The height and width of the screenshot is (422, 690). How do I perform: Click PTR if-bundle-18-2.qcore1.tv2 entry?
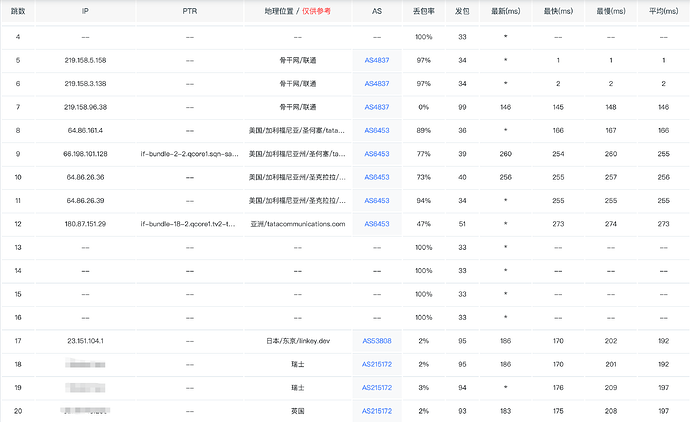tap(188, 224)
